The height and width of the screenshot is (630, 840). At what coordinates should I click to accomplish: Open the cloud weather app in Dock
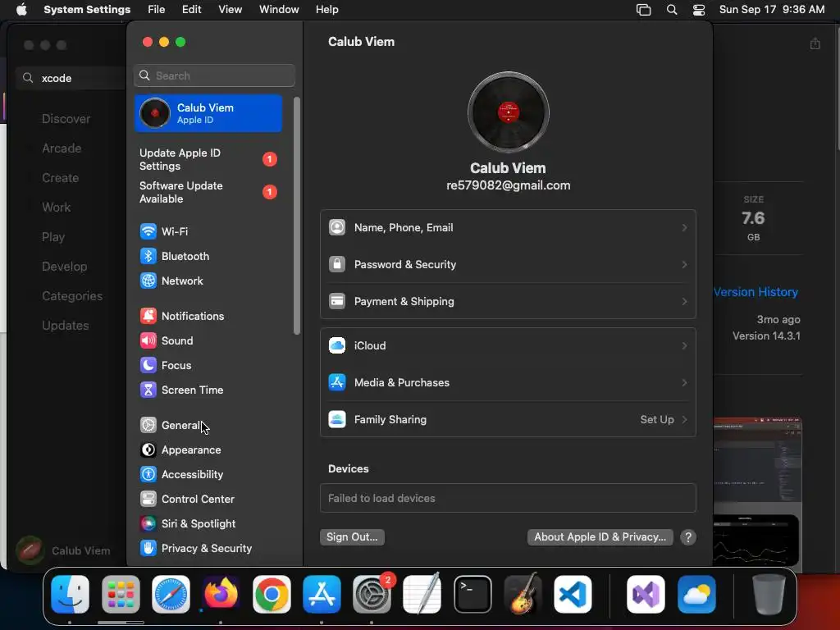pyautogui.click(x=696, y=595)
